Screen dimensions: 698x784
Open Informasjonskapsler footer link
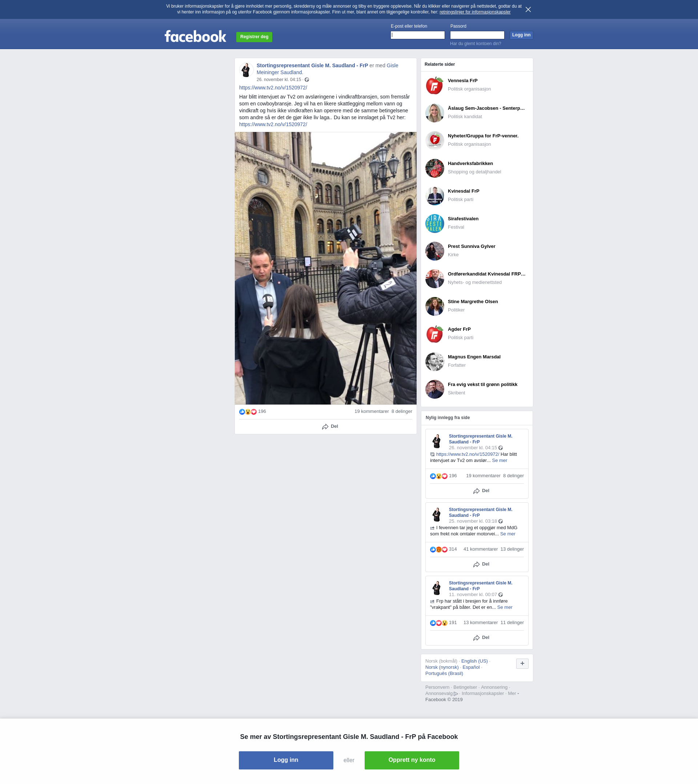[482, 693]
